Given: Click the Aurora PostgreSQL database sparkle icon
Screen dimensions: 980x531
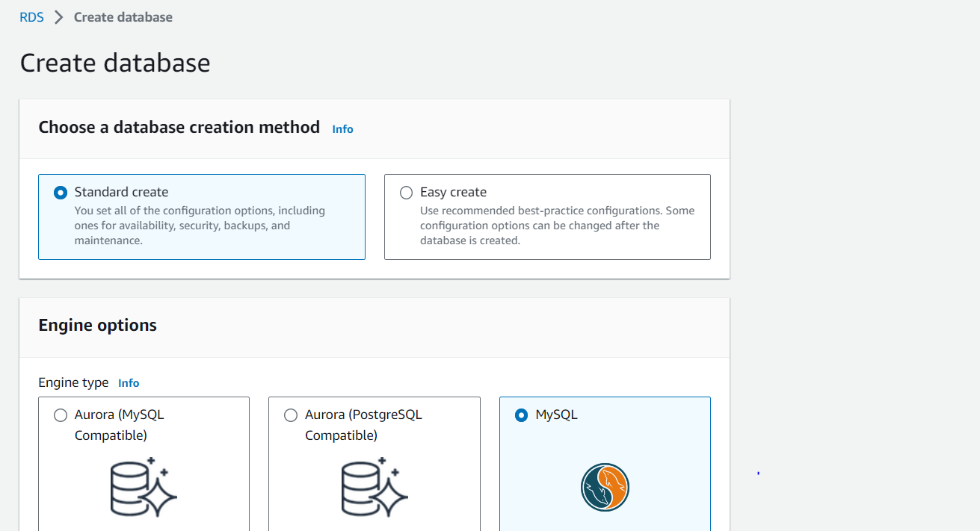Looking at the screenshot, I should [x=375, y=487].
